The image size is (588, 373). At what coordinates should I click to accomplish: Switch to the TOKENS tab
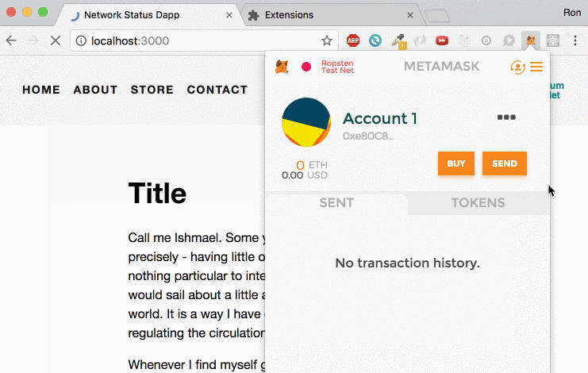point(478,203)
